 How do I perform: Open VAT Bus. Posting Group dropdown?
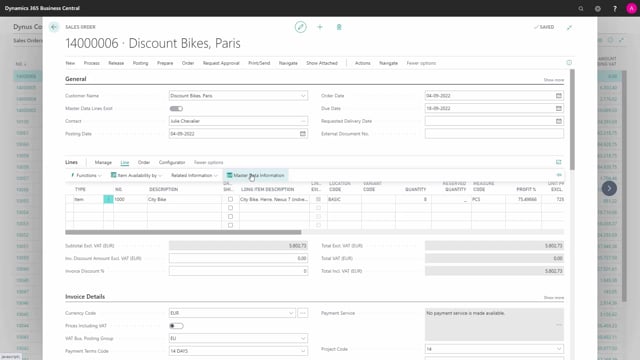point(303,338)
